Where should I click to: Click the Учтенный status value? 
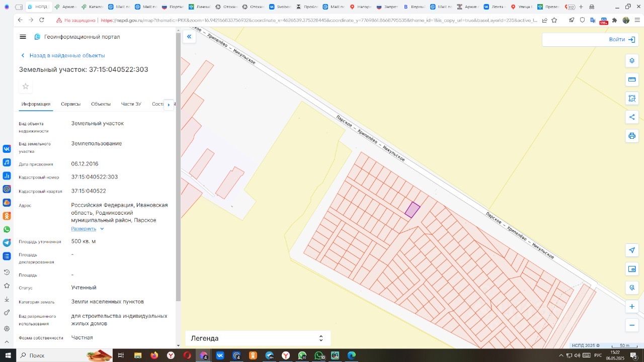84,288
